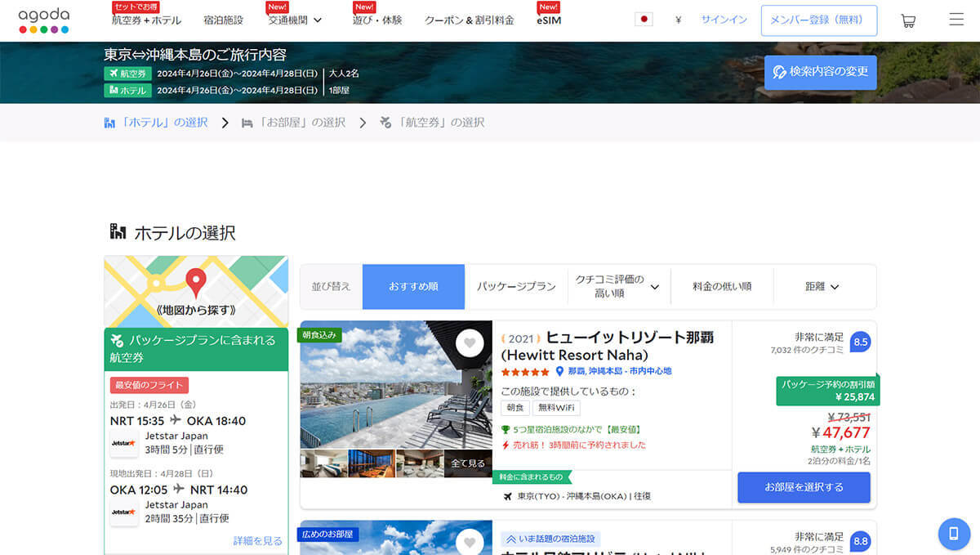This screenshot has width=980, height=555.
Task: Click 検索内容の変更 button
Action: [x=821, y=72]
